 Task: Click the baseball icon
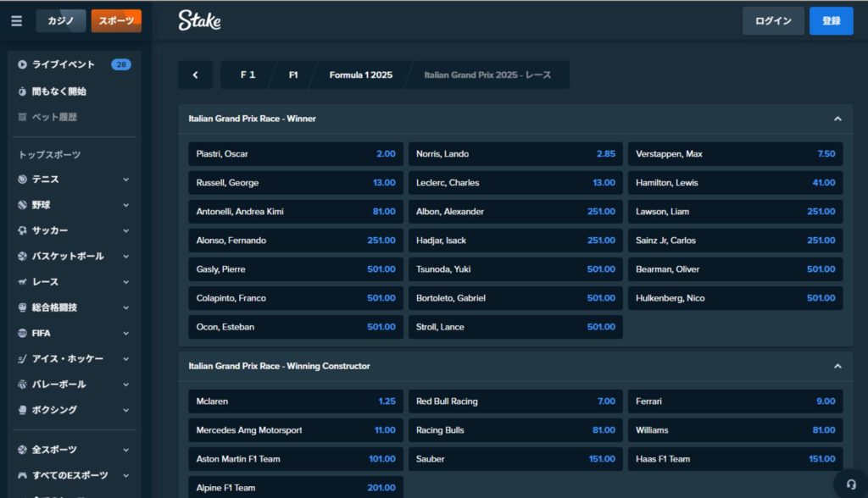pyautogui.click(x=22, y=205)
